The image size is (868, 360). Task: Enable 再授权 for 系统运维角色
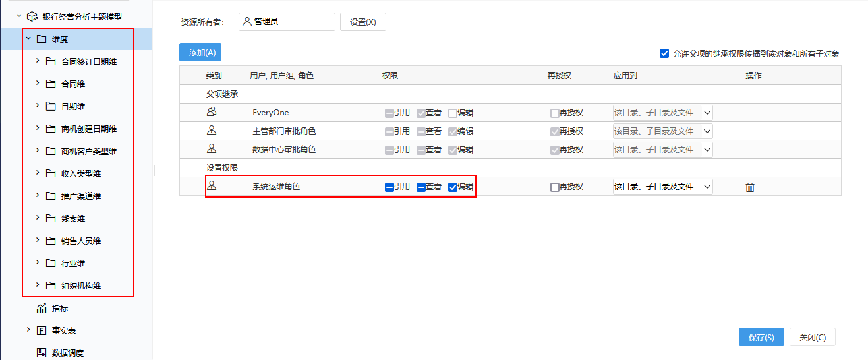555,187
